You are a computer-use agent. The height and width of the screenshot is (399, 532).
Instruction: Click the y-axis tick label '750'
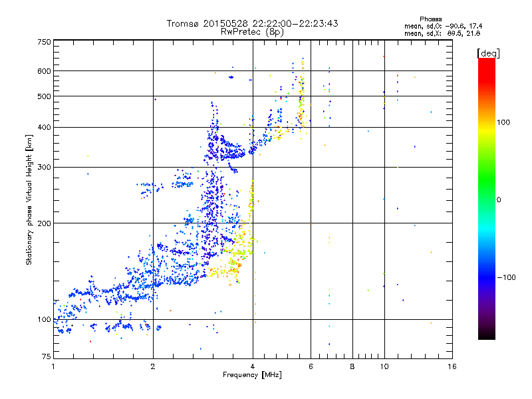[x=44, y=42]
